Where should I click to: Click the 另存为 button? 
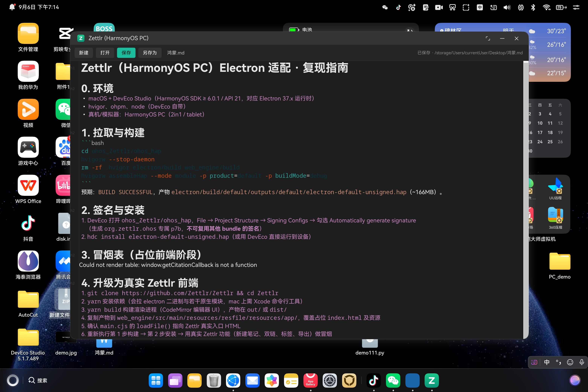pyautogui.click(x=149, y=53)
